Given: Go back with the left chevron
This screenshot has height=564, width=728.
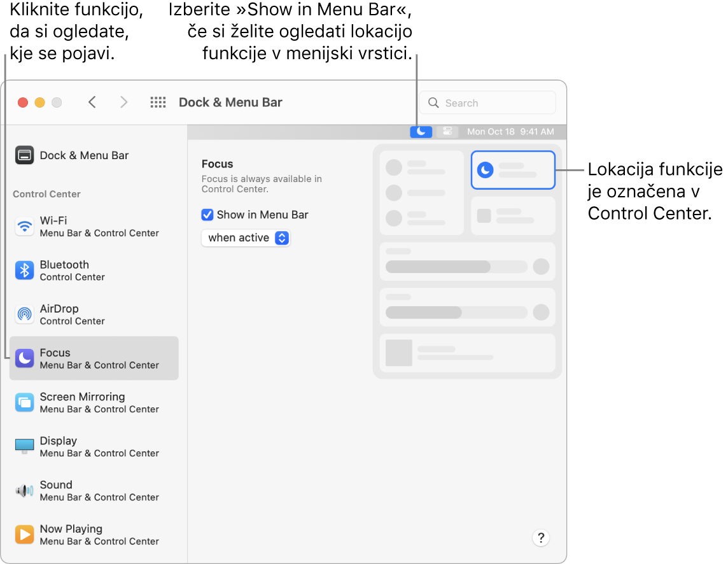Looking at the screenshot, I should coord(92,102).
